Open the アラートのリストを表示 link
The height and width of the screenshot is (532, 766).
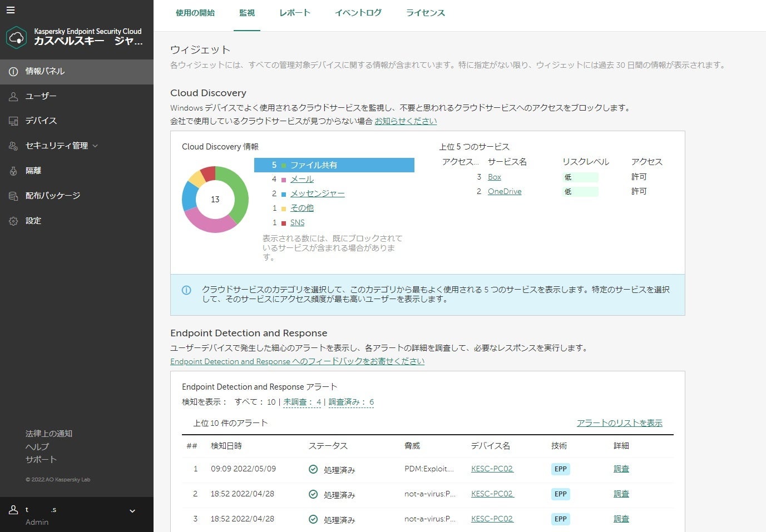coord(619,423)
